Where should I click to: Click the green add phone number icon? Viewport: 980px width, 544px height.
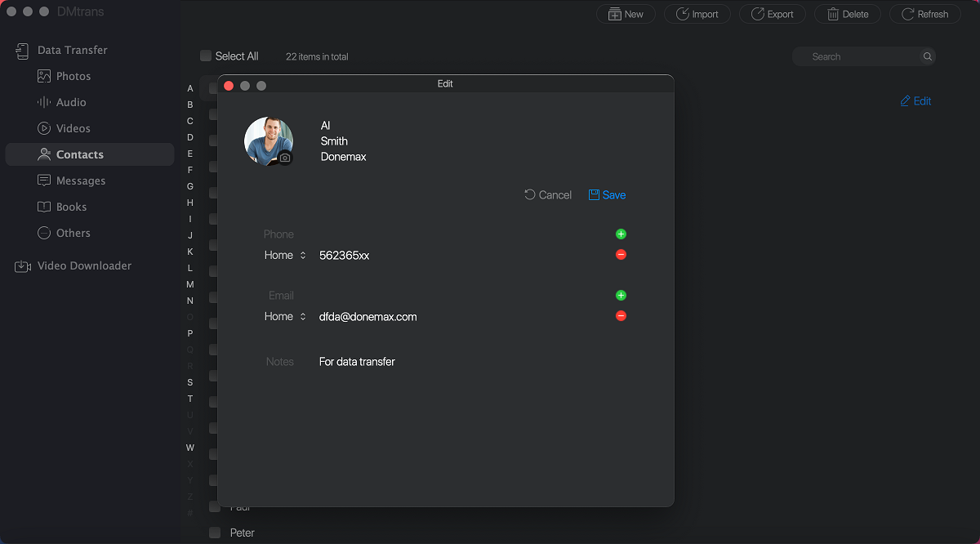tap(621, 234)
